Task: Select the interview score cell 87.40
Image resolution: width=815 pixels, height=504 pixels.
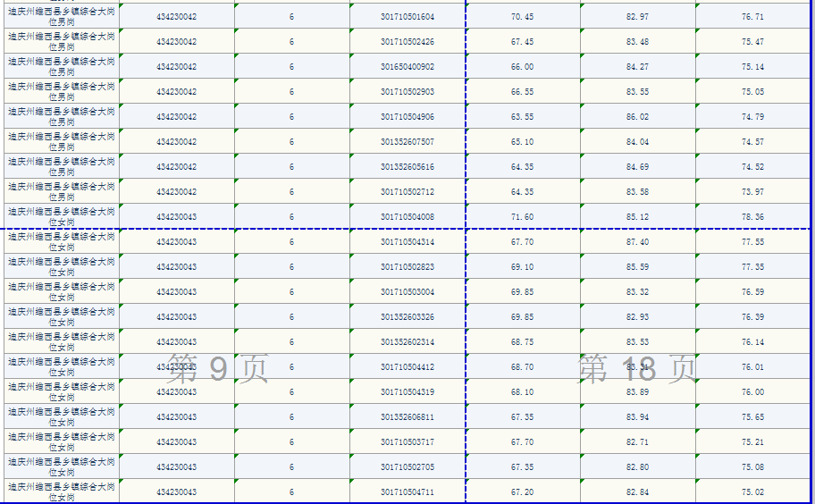Action: click(637, 242)
